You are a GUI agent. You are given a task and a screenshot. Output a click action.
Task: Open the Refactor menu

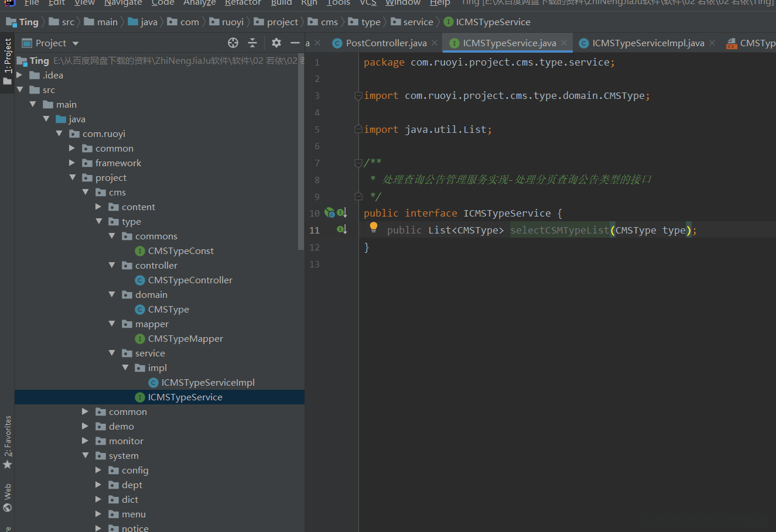tap(242, 3)
